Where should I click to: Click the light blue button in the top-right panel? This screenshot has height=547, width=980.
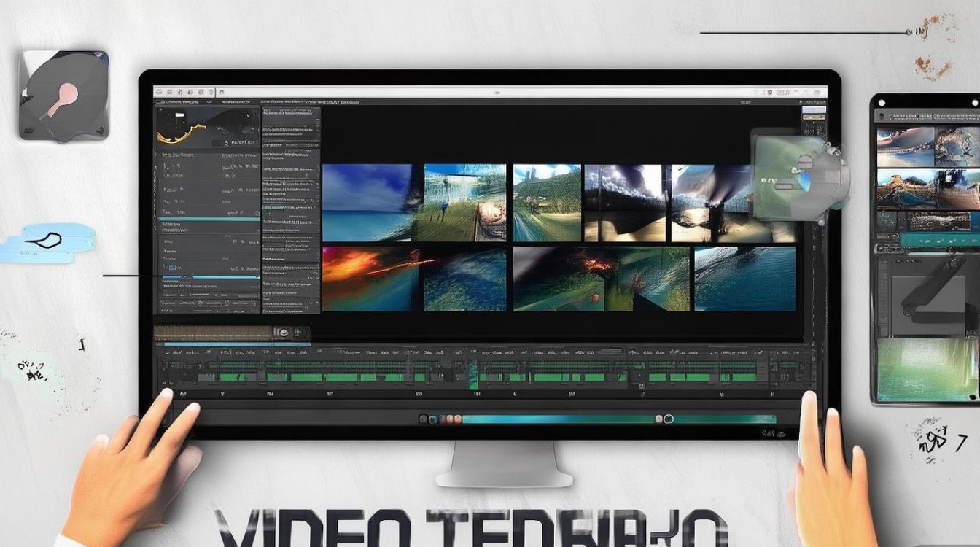pyautogui.click(x=813, y=109)
